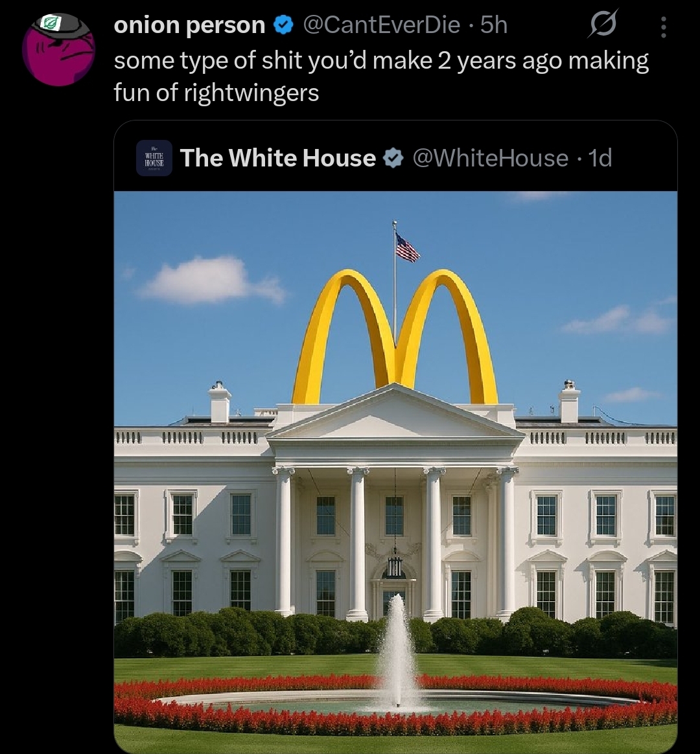This screenshot has height=754, width=700.
Task: Open the @WhiteHouse handle
Action: pyautogui.click(x=490, y=158)
